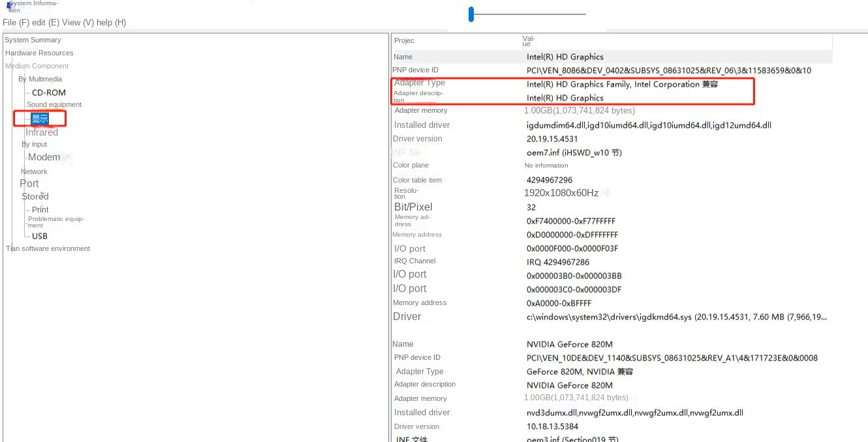Open the View (V) menu
The image size is (868, 442).
[x=78, y=22]
